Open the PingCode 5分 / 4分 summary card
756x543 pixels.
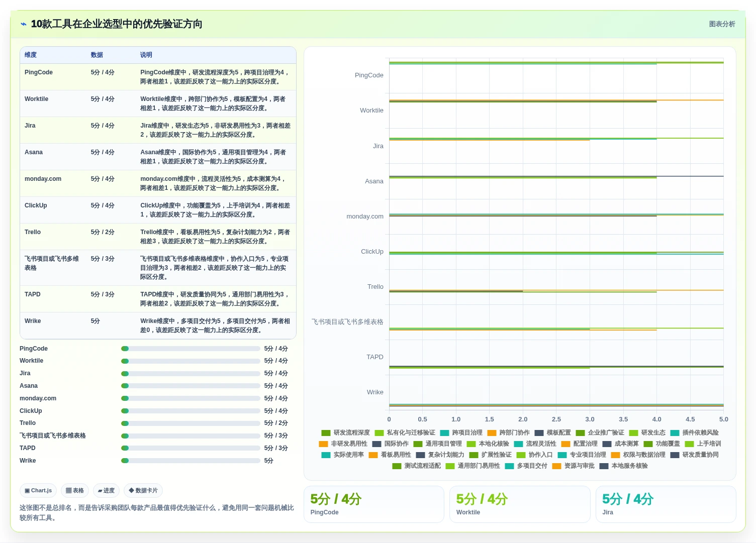point(373,504)
